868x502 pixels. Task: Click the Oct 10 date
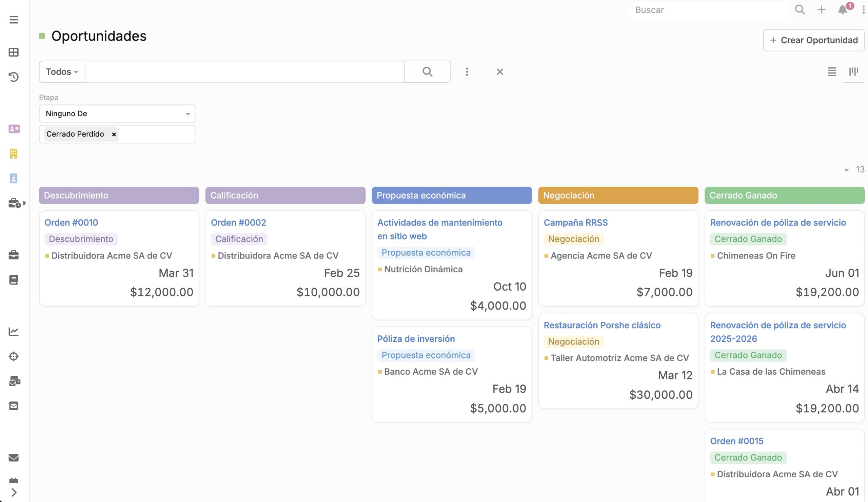click(x=509, y=287)
